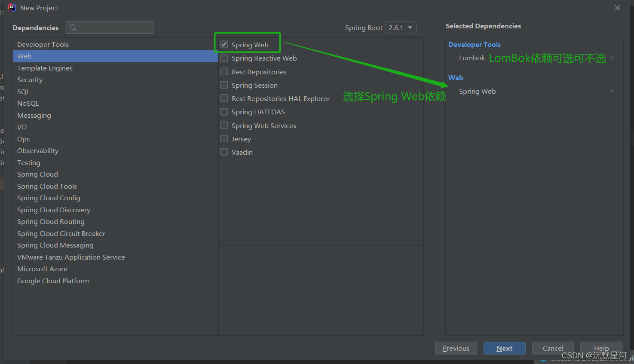Open Template Engines category

tap(116, 68)
